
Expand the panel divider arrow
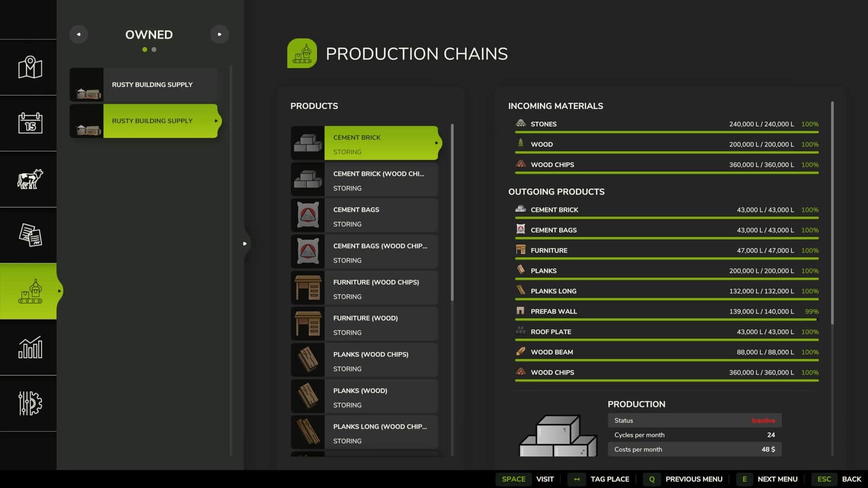pos(245,243)
